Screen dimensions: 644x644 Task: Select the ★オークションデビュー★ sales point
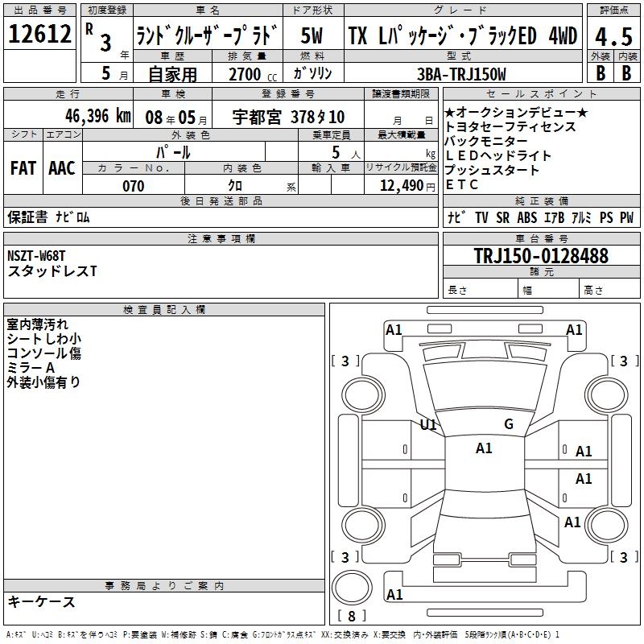(x=516, y=112)
